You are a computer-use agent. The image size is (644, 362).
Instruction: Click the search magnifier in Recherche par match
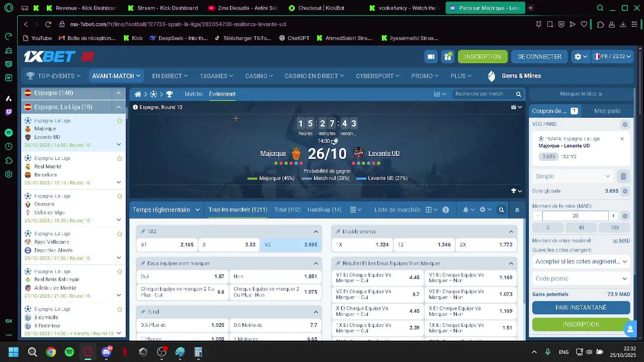518,94
